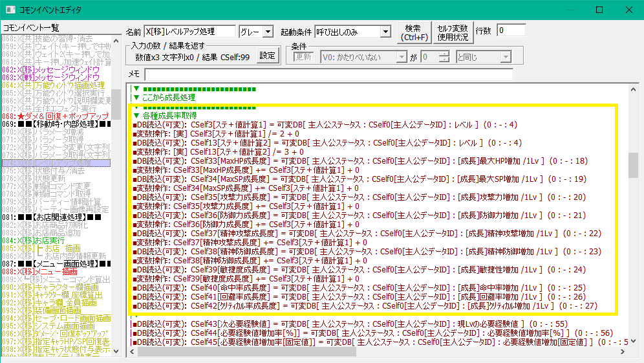The height and width of the screenshot is (363, 644).
Task: Select the DB読込 CSelf40[命中率成長度] line
Action: click(359, 287)
